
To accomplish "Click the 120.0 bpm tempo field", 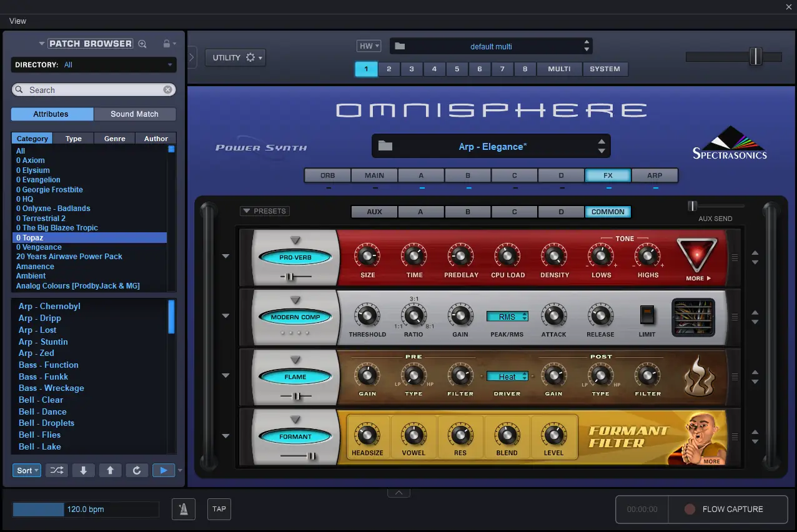I will pos(86,510).
